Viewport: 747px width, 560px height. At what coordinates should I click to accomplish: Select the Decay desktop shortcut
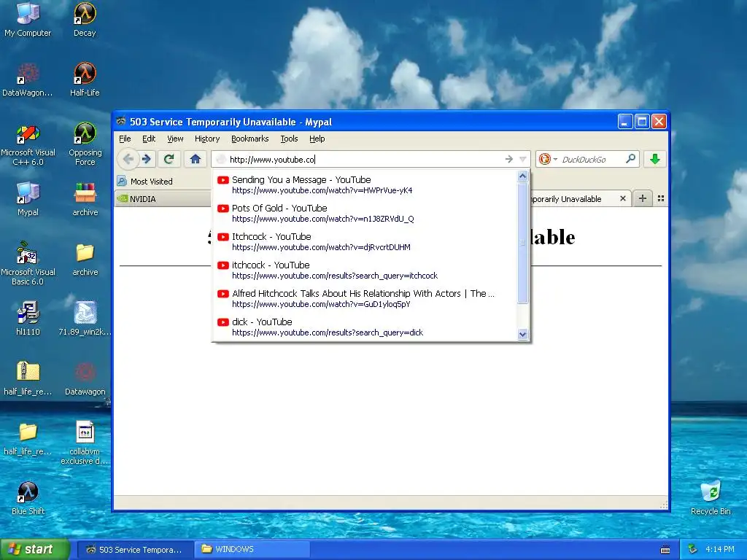pos(85,20)
